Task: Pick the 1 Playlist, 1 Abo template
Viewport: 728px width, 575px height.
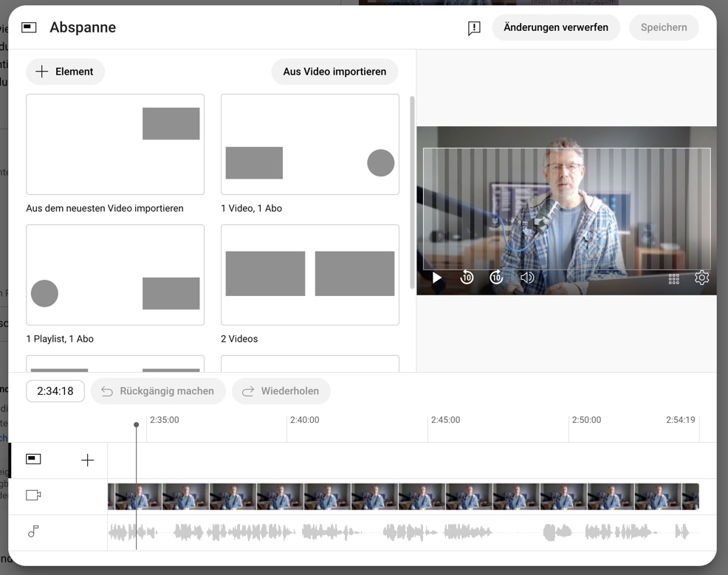Action: coord(115,275)
